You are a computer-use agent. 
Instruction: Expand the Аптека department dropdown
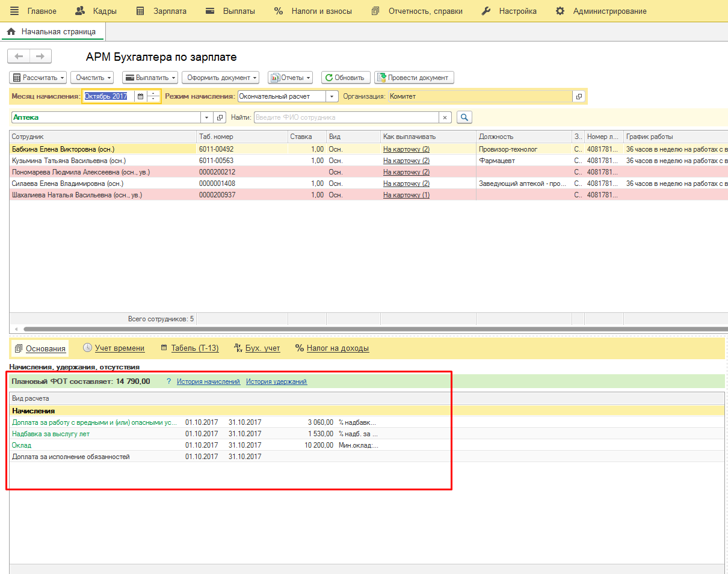pyautogui.click(x=207, y=117)
